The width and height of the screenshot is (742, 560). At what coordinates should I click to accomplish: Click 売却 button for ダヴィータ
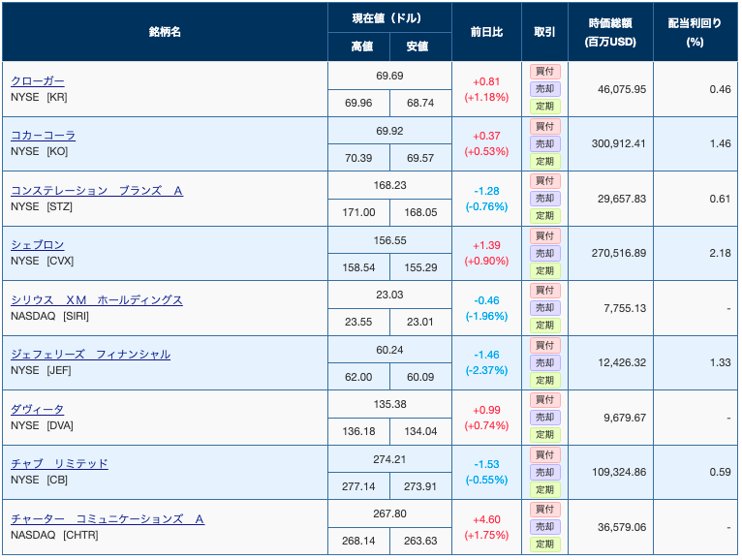point(545,418)
